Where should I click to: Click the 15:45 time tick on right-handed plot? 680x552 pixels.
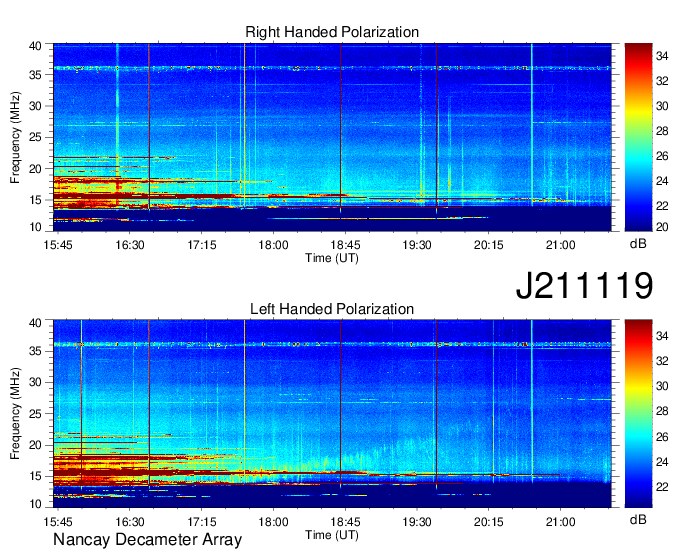point(58,245)
